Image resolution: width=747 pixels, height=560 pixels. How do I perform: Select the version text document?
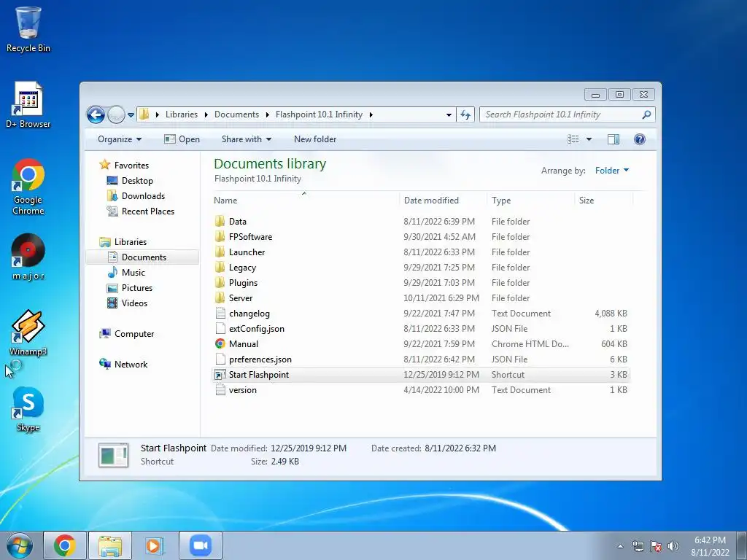(421, 390)
